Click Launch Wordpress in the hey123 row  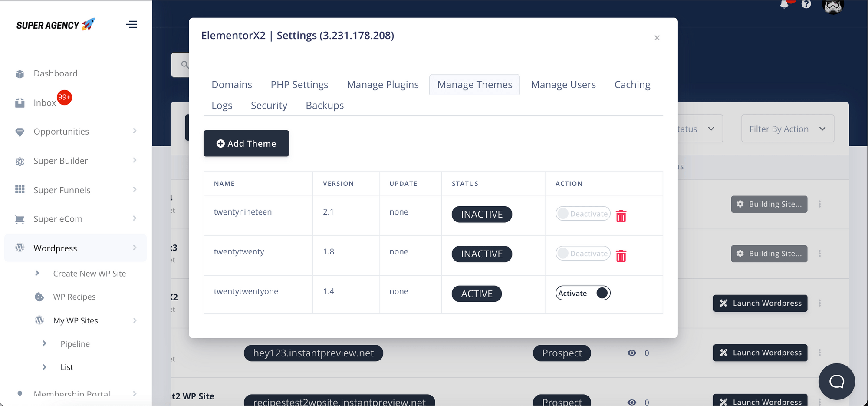pyautogui.click(x=760, y=353)
